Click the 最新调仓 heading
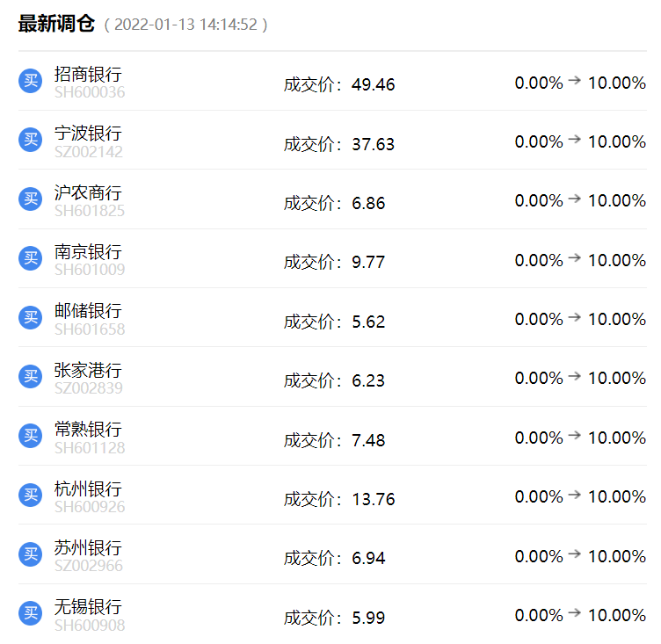 tap(56, 24)
